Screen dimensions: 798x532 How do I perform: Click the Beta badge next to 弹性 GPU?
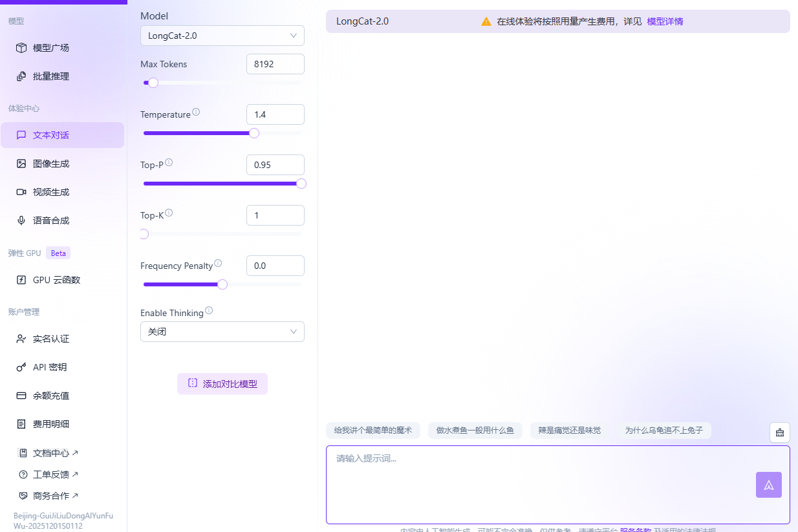pos(58,253)
